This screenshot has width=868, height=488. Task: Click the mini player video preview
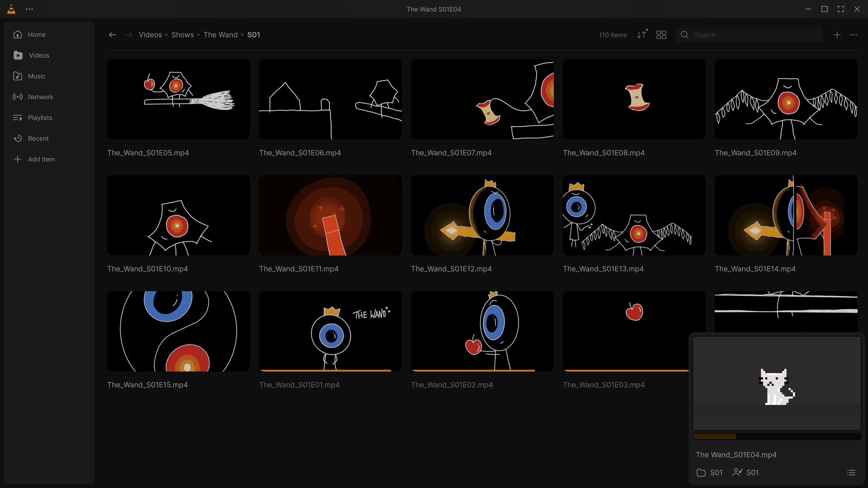[777, 383]
